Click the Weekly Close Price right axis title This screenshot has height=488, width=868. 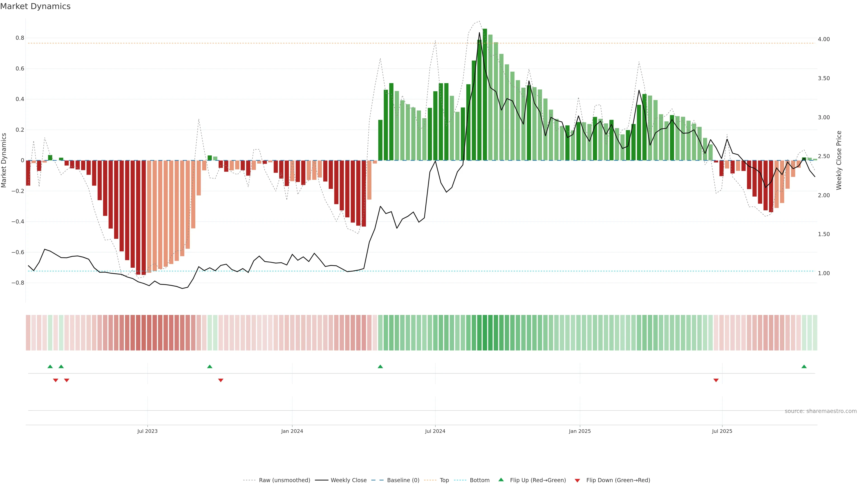(x=839, y=160)
